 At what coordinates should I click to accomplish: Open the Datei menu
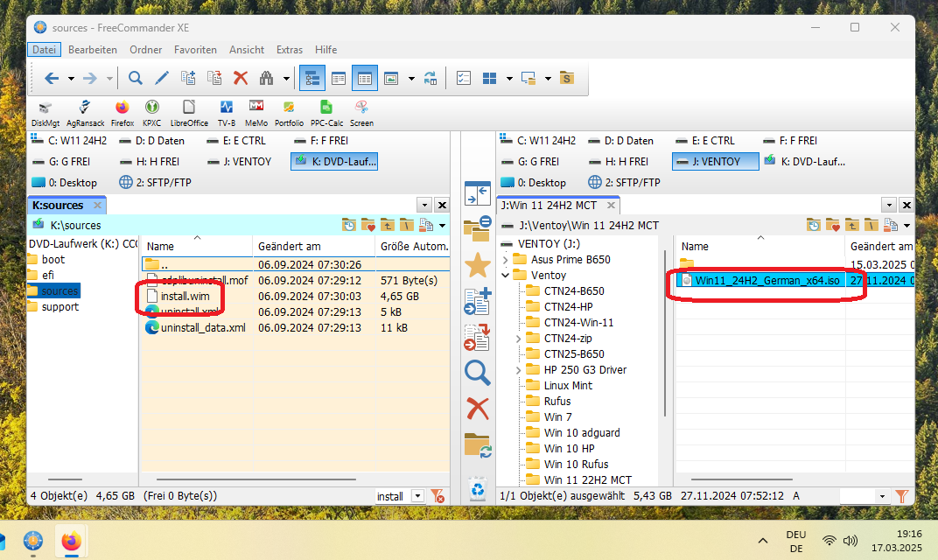click(44, 50)
